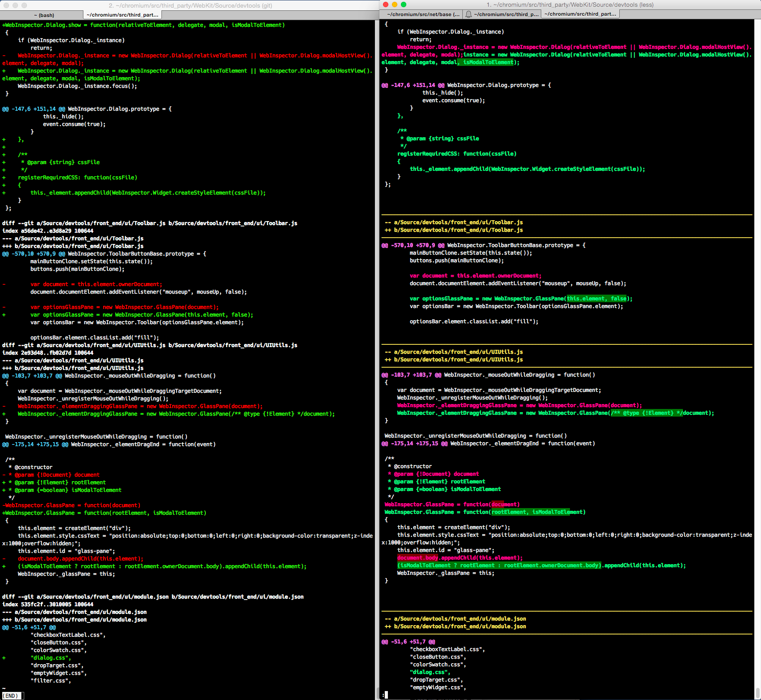Click the red highlighted document.body text
The image size is (761, 700).
(x=418, y=558)
